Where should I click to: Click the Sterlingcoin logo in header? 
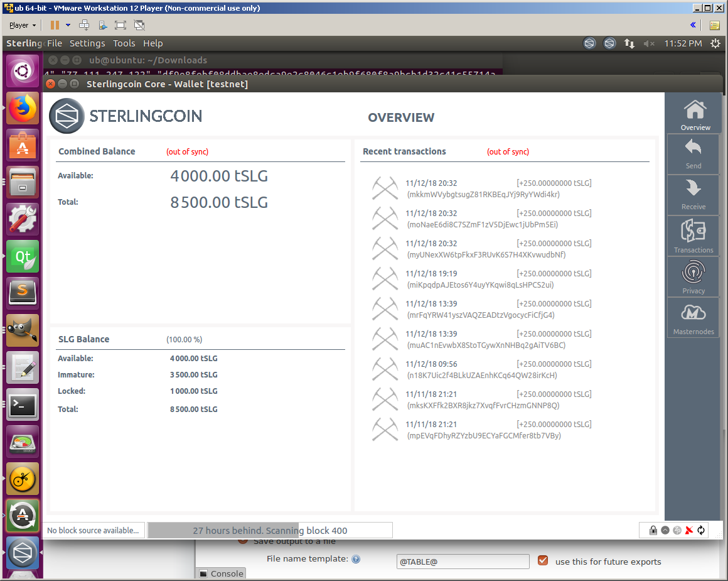(x=67, y=116)
